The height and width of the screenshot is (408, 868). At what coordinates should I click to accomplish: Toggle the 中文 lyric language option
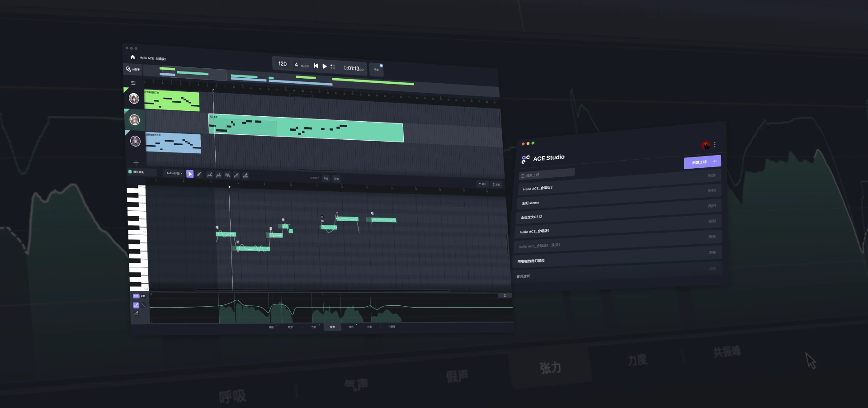click(x=326, y=178)
